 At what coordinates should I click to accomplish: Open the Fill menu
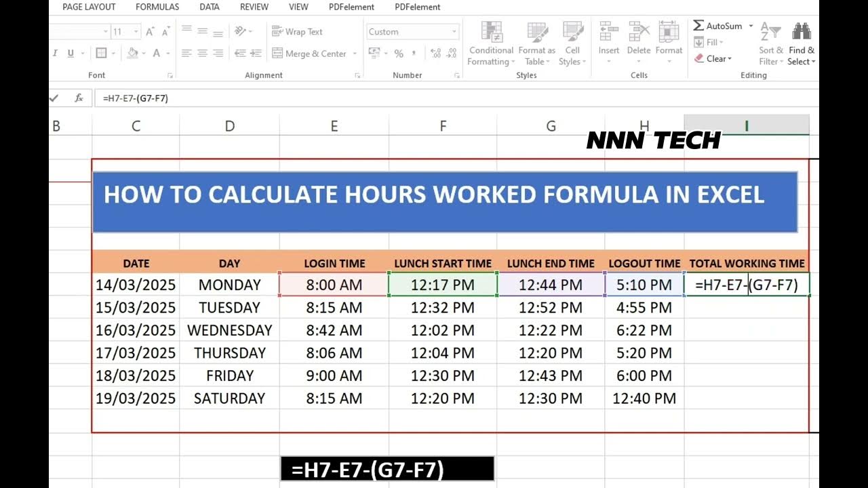pos(707,43)
